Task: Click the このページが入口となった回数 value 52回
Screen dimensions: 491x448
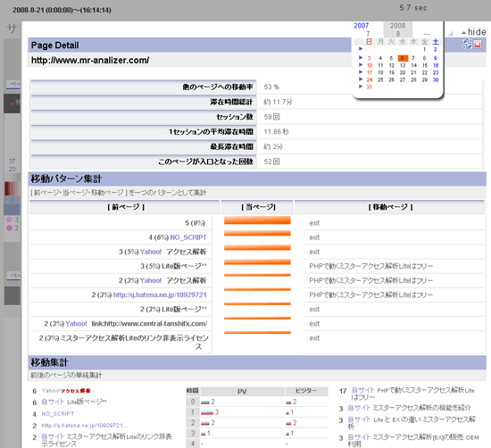Action: (x=271, y=162)
